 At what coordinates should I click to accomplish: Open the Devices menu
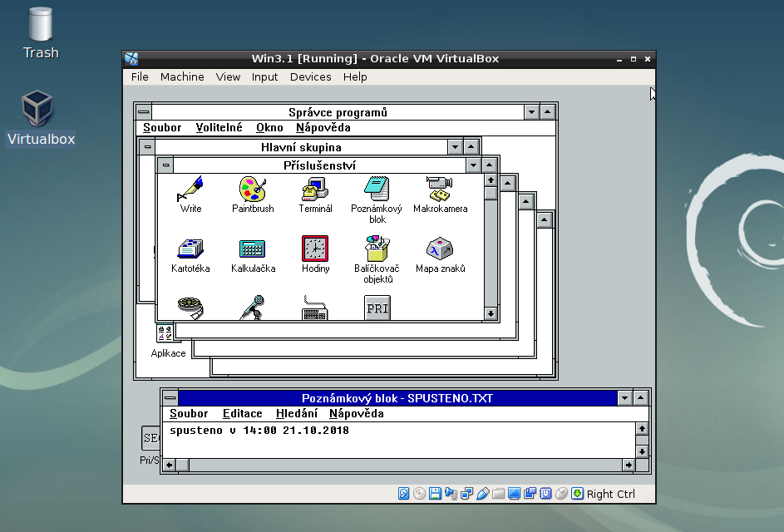pyautogui.click(x=310, y=77)
